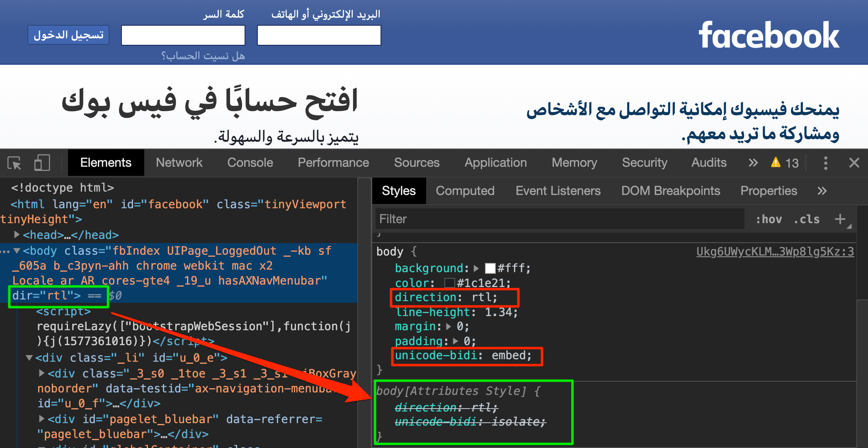
Task: Close DevTools with the X icon
Action: click(854, 163)
